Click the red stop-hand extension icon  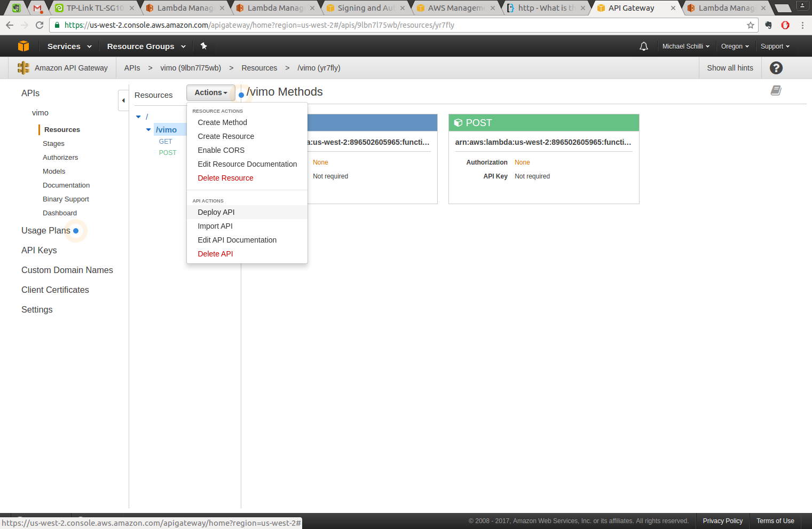point(785,25)
